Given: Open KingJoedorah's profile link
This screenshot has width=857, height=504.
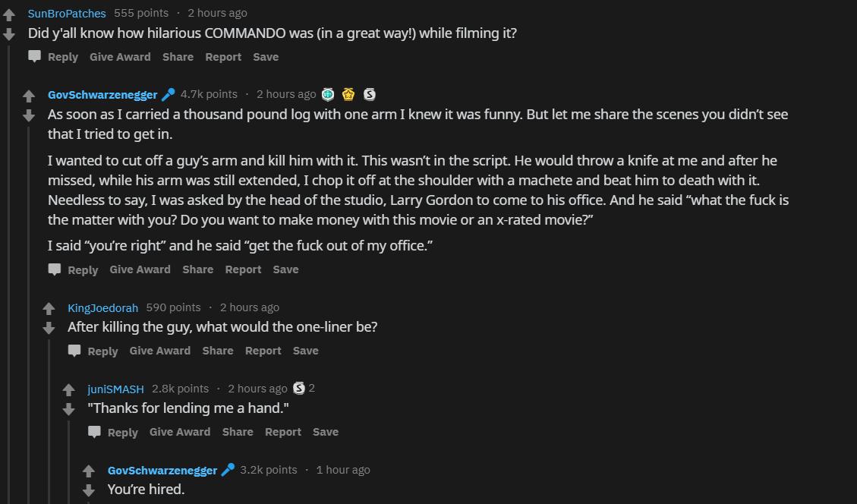Looking at the screenshot, I should [102, 307].
